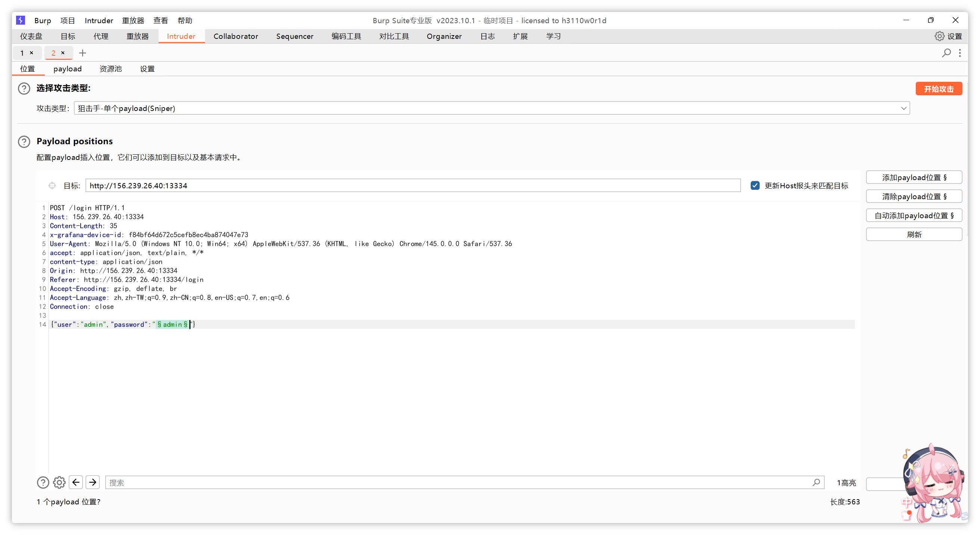Open the Collaborator tab
980x535 pixels.
pos(236,36)
